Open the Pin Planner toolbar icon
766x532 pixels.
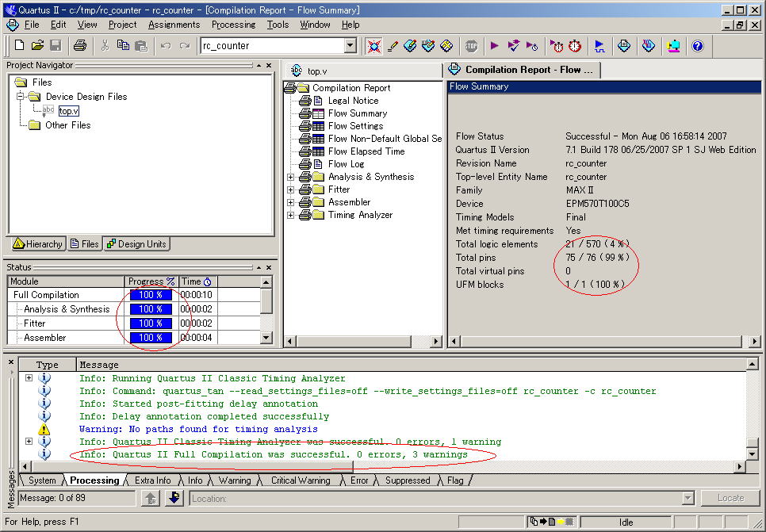pos(428,46)
